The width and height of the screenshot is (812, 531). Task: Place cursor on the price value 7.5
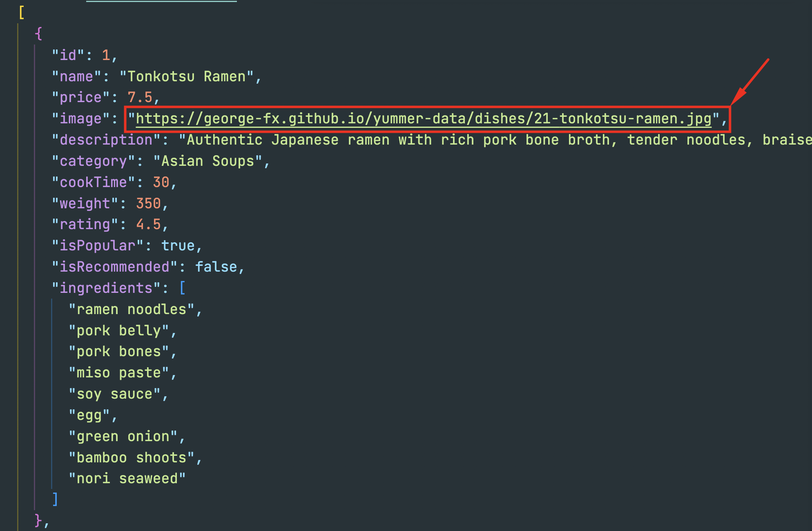pyautogui.click(x=140, y=98)
